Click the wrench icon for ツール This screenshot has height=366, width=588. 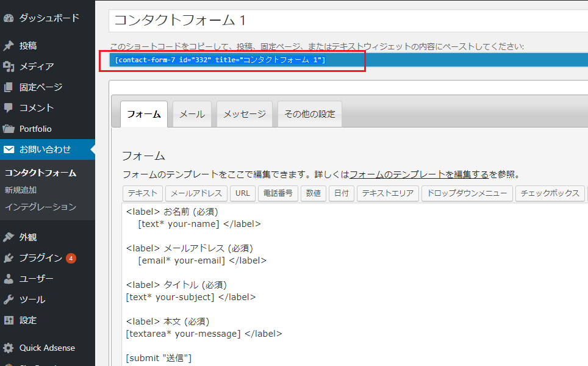click(9, 300)
